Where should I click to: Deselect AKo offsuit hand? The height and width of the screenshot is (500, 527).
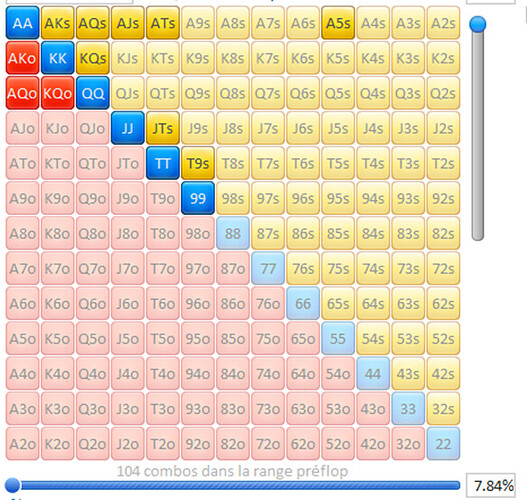click(23, 58)
